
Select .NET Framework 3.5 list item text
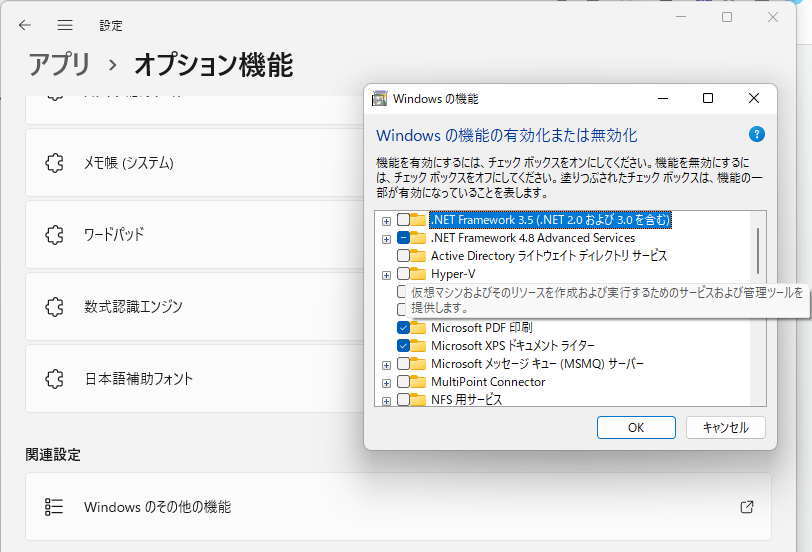pyautogui.click(x=550, y=220)
